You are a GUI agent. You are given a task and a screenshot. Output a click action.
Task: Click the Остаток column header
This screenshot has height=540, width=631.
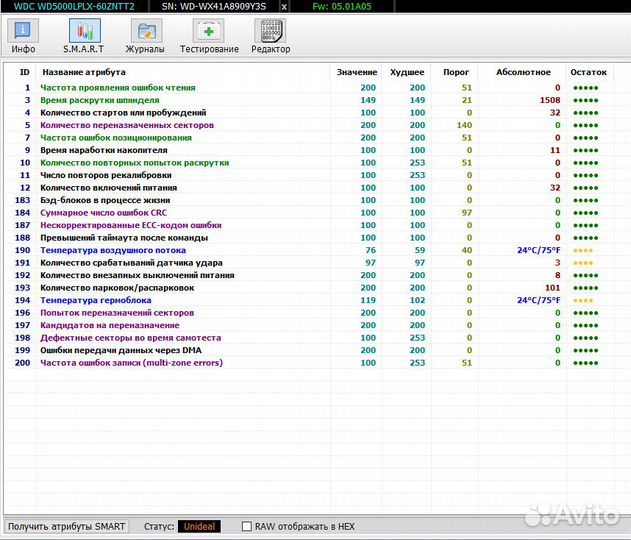(588, 72)
